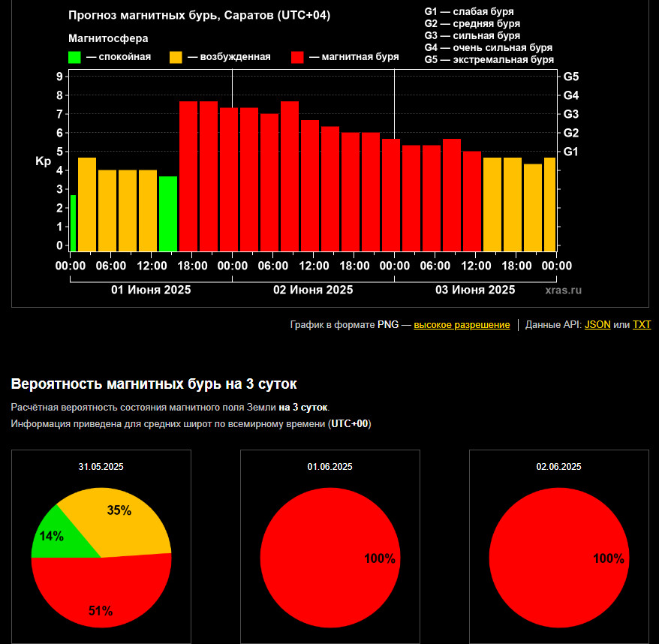The image size is (659, 644).
Task: Click the "Вероятность магнитных бурь на 3 суток" heading
Action: 154,384
